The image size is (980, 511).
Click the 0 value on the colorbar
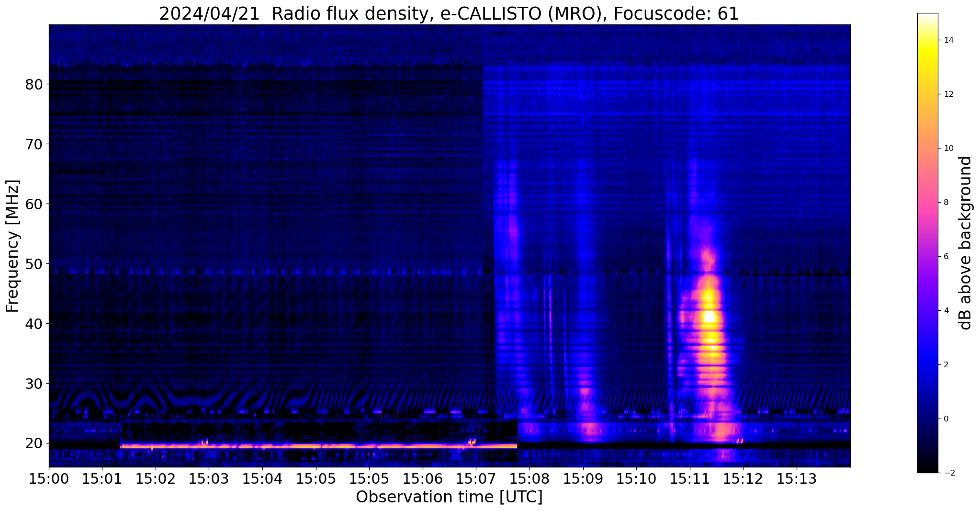tap(946, 419)
